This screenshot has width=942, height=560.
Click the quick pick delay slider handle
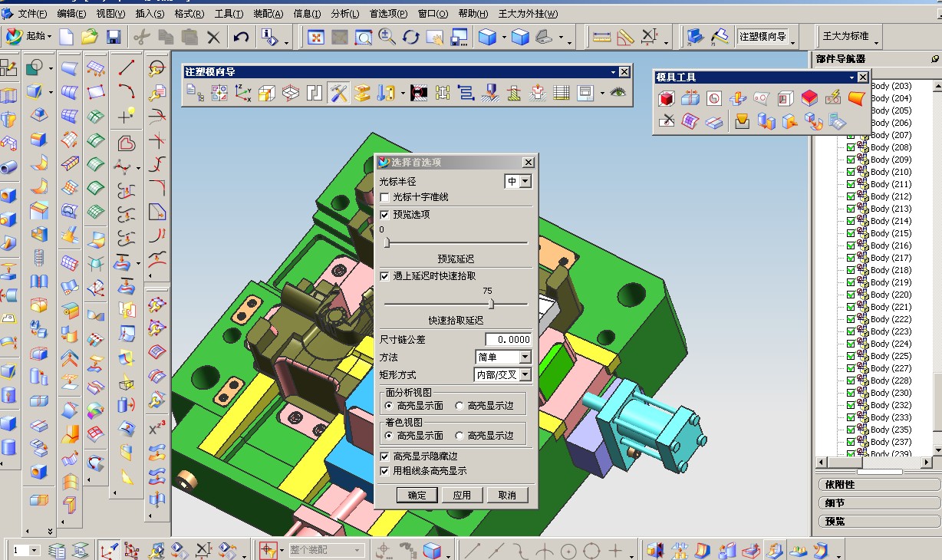click(491, 304)
